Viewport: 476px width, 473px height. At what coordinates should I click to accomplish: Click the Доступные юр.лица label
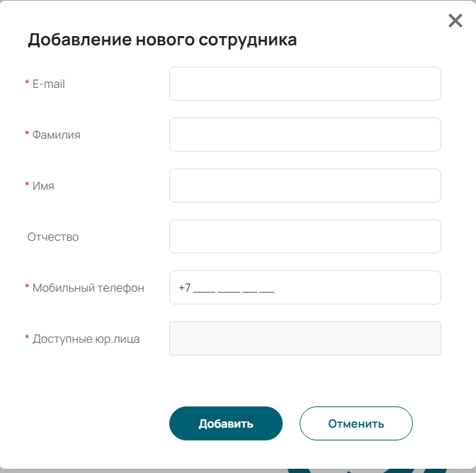click(x=86, y=338)
